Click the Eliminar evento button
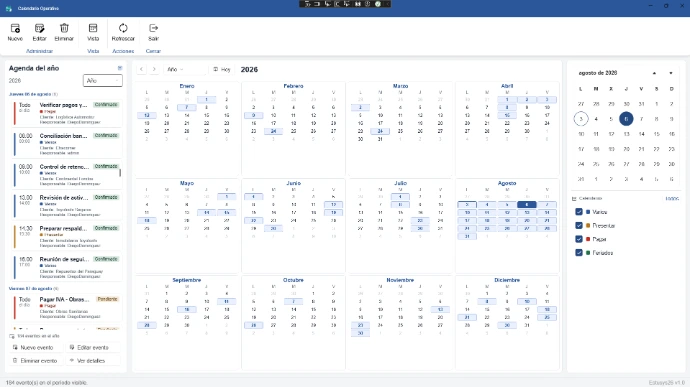The image size is (690, 387). pyautogui.click(x=37, y=361)
